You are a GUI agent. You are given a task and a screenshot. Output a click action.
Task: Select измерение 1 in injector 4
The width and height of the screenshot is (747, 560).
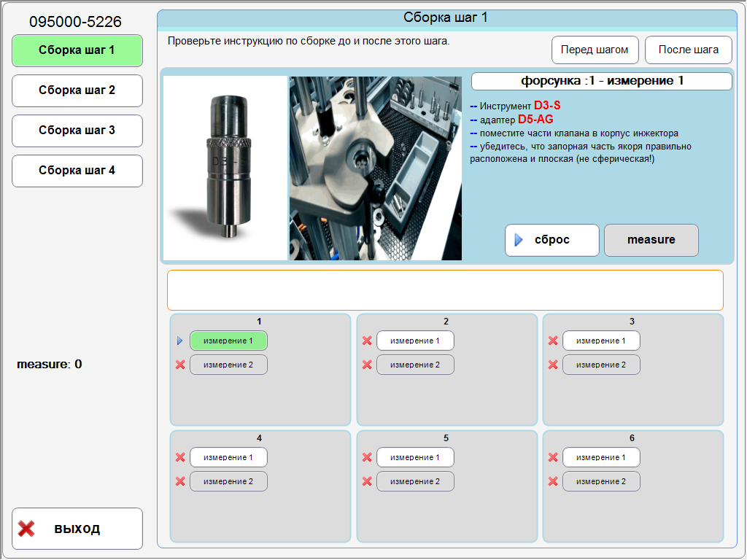228,458
